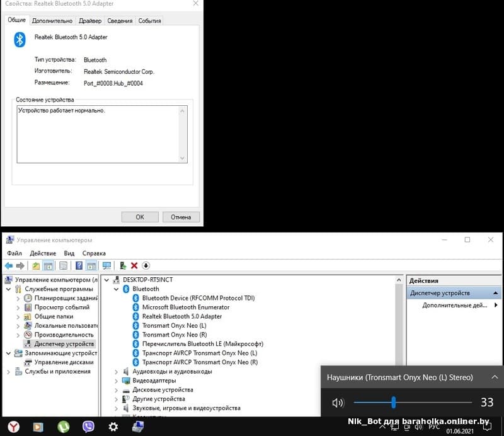504x436 pixels.
Task: Toggle the Action pane toolbar icon
Action: tap(91, 266)
